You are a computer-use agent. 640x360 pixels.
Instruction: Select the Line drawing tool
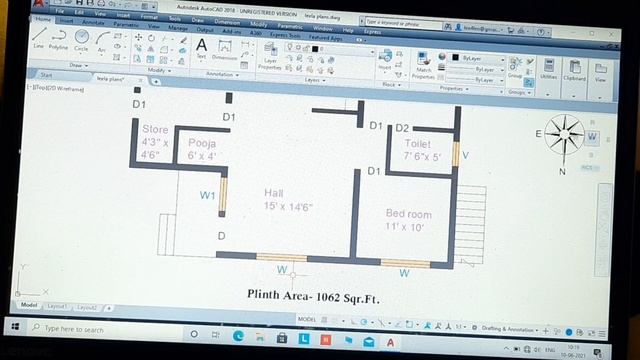[39, 38]
